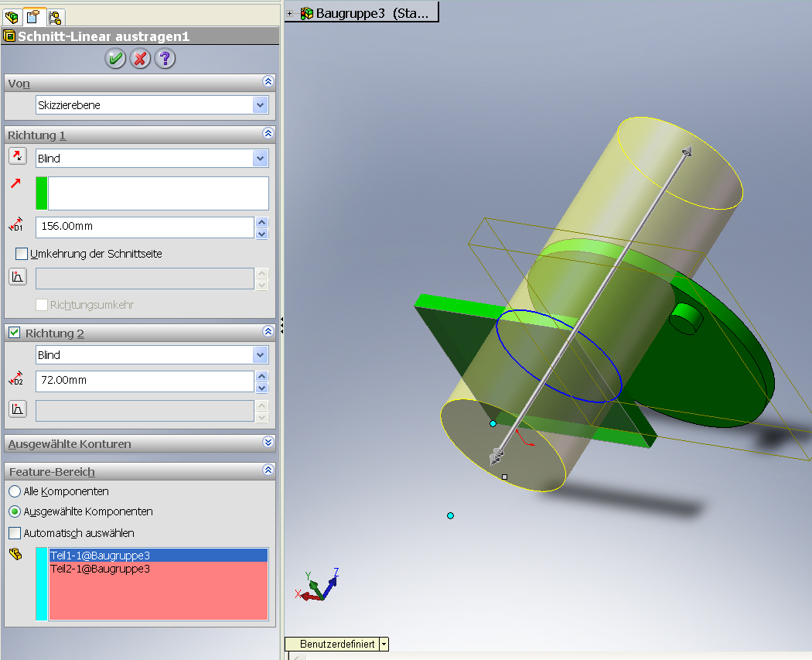Select Teil2-1@Baugruppe3 in the component list
The width and height of the screenshot is (812, 660).
(159, 569)
